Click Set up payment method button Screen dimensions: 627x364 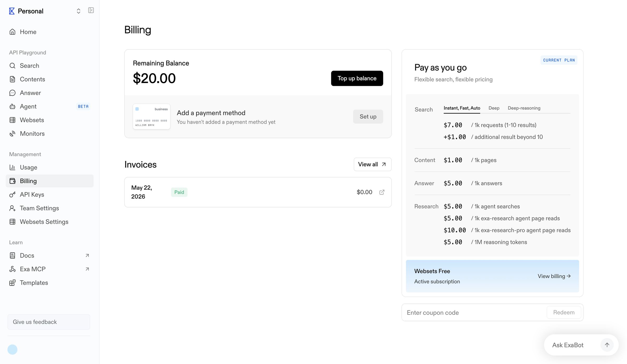368,116
